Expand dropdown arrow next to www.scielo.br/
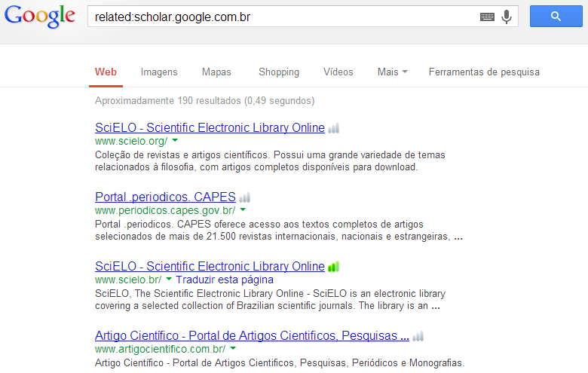 pos(169,280)
